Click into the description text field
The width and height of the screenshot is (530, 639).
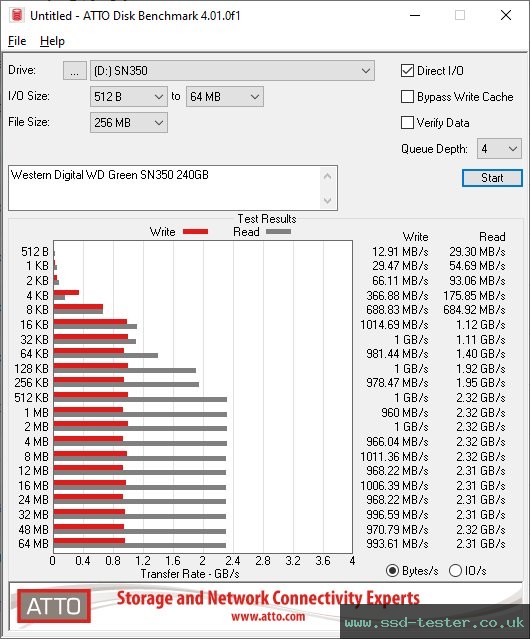(165, 188)
